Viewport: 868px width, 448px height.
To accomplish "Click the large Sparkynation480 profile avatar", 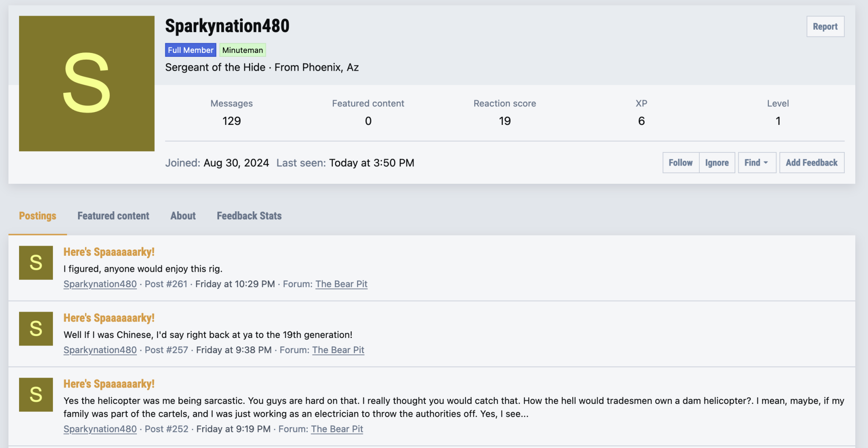I will point(86,83).
